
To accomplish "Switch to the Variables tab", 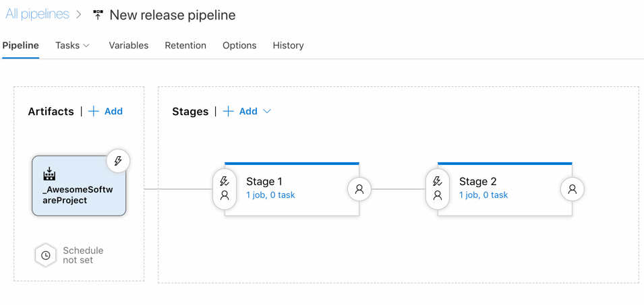I will click(x=128, y=46).
